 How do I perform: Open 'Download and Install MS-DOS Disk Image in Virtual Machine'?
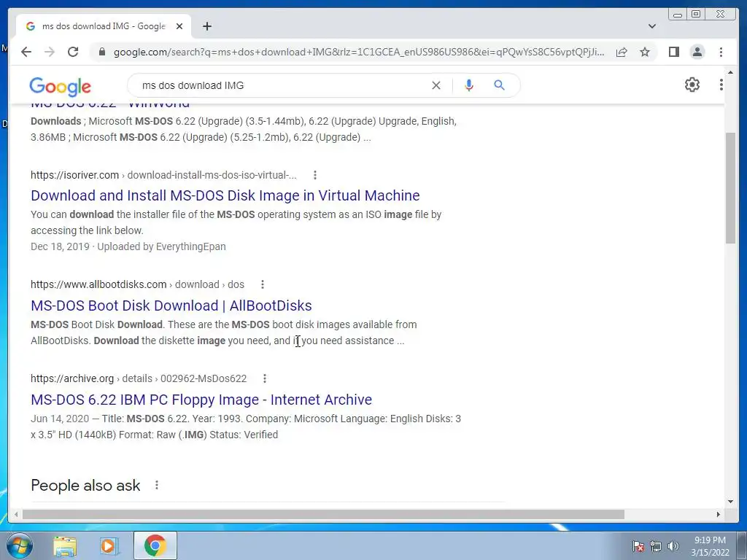225,195
